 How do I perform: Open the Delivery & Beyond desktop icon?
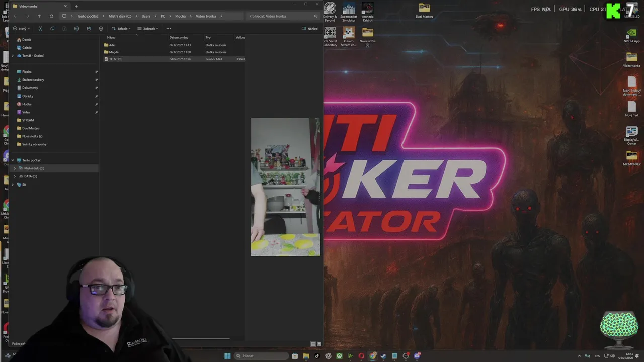(x=330, y=12)
